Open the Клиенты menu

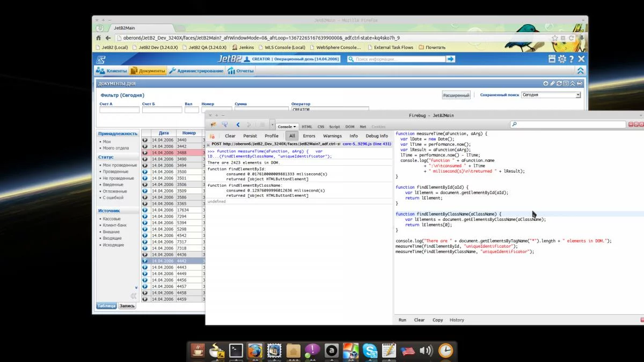click(x=112, y=71)
